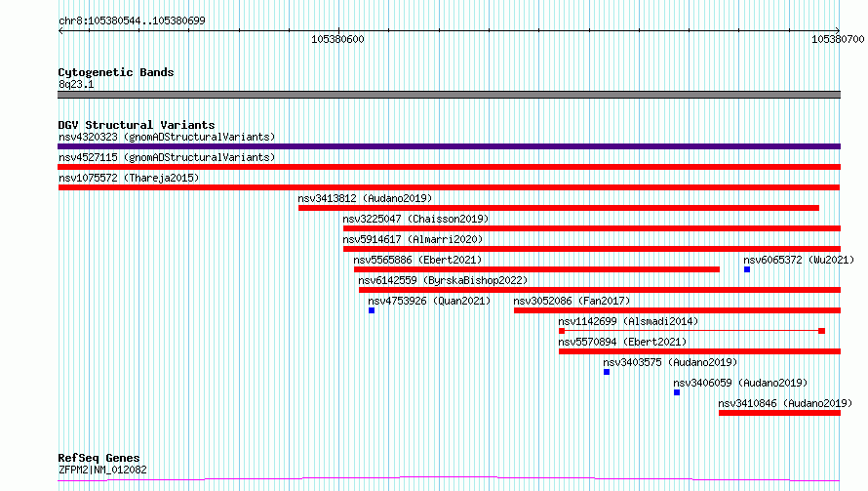Click the Cytogenetic Bands track heading
868x491 pixels.
coord(116,72)
